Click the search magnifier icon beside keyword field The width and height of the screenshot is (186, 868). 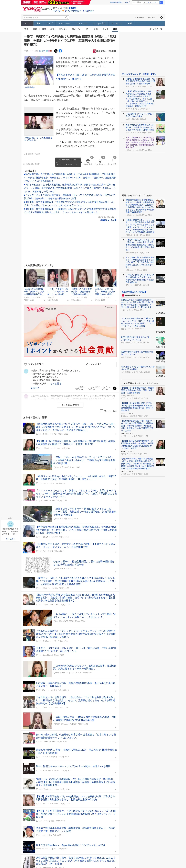click(x=66, y=18)
